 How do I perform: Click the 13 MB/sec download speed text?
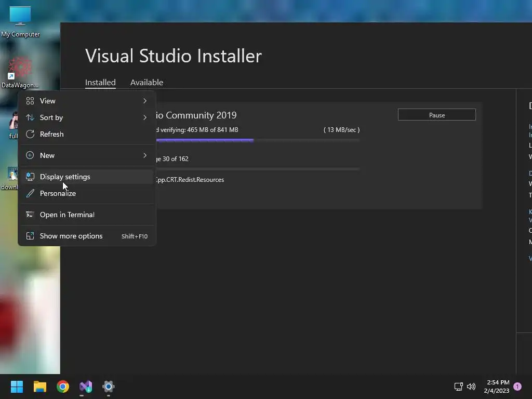pyautogui.click(x=342, y=130)
